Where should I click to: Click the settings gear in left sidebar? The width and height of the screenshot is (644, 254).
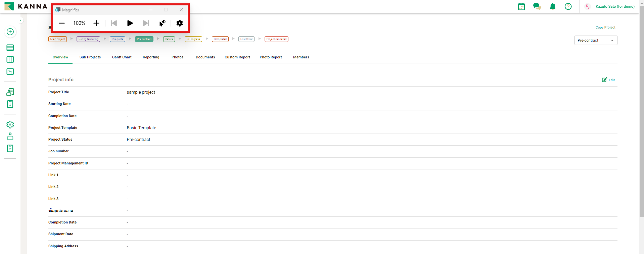(10, 124)
